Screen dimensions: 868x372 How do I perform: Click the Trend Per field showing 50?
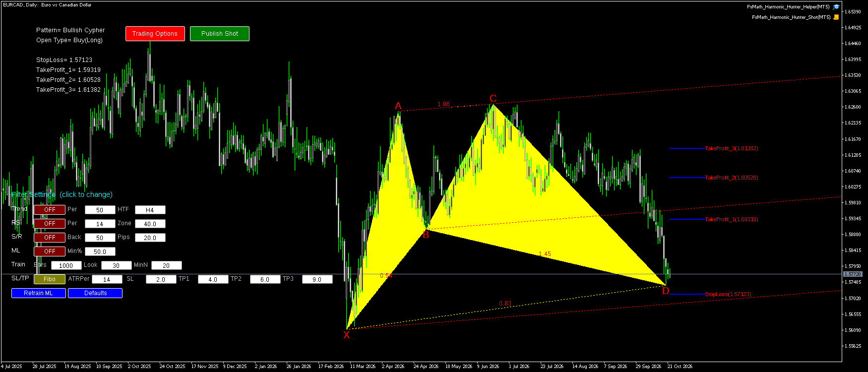[100, 210]
